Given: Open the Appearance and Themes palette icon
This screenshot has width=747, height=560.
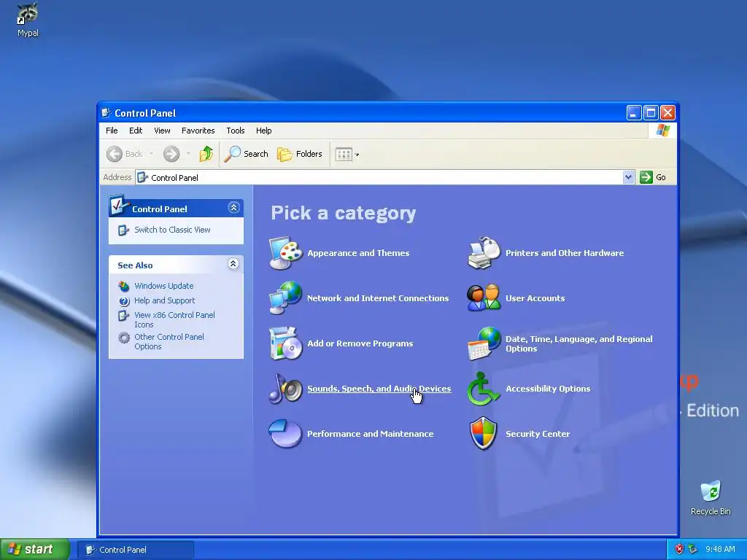Looking at the screenshot, I should pyautogui.click(x=285, y=253).
